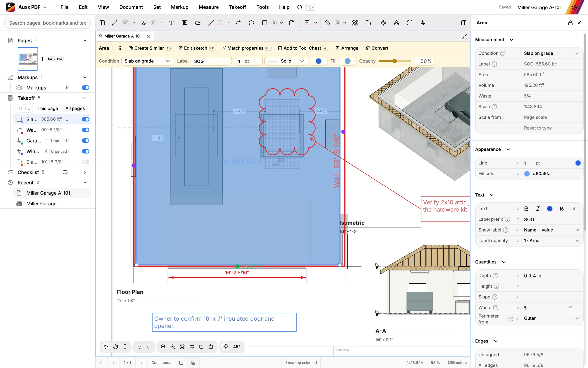
Task: Select the Polygon tool
Action: 251,23
